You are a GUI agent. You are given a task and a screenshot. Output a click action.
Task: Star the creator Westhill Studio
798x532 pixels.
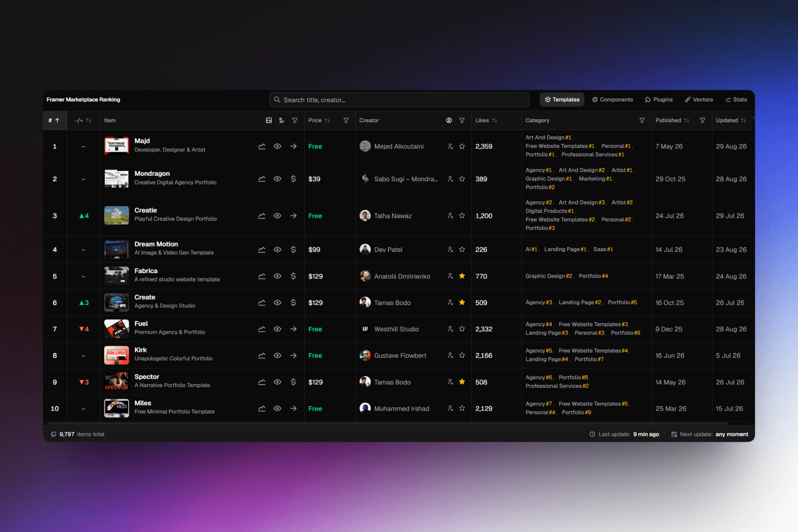[462, 329]
